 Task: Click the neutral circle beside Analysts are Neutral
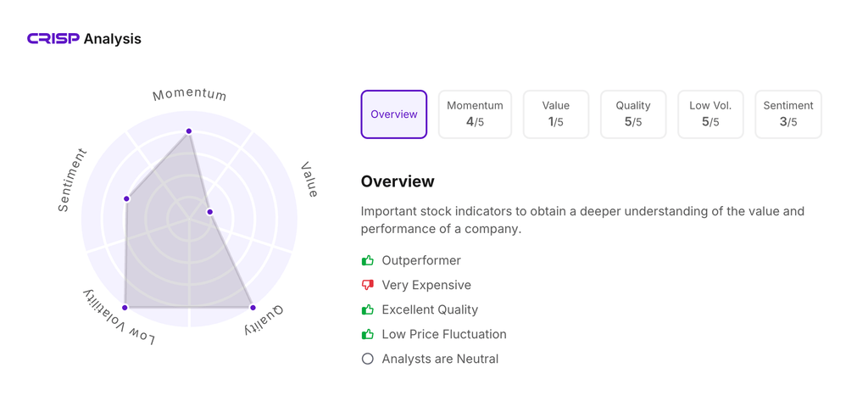tap(368, 359)
